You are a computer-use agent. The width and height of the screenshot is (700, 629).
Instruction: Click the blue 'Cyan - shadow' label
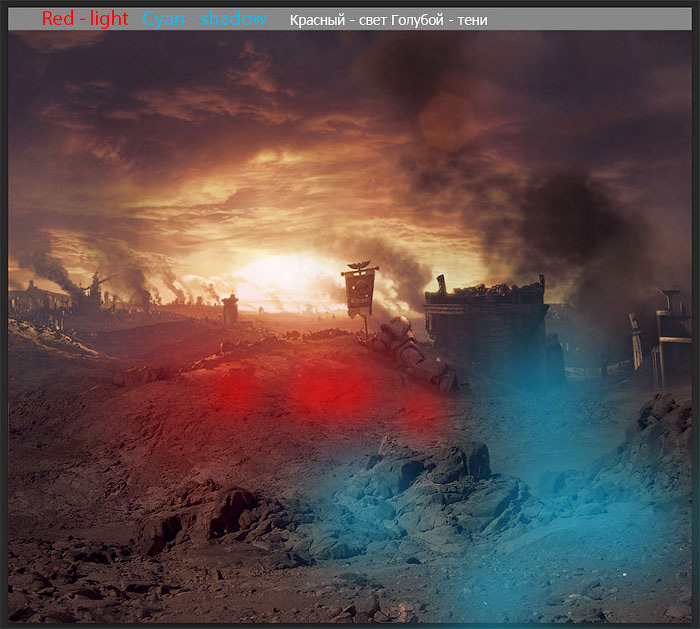point(204,19)
